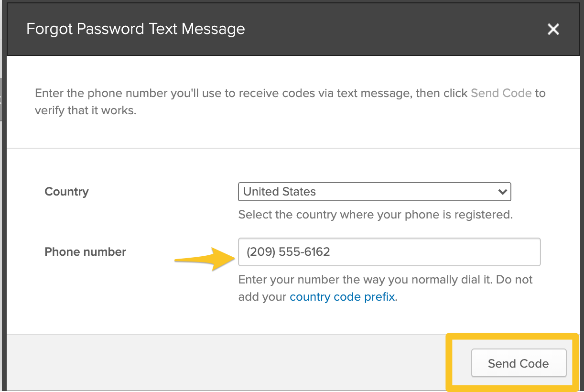Click the Country field label

[x=66, y=192]
